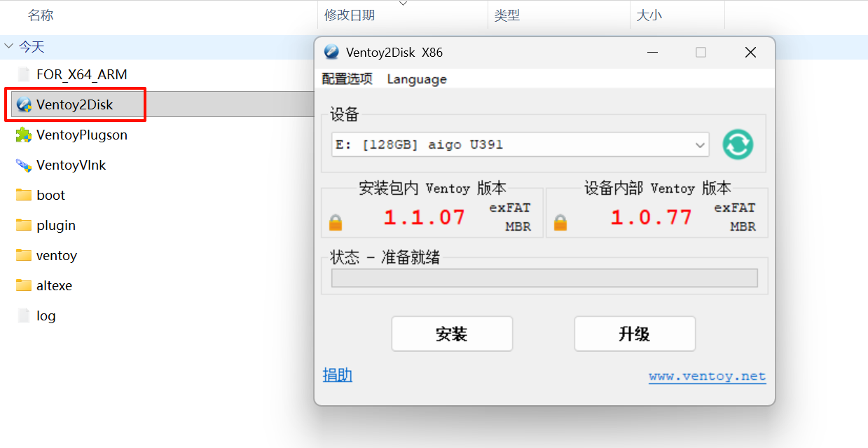868x448 pixels.
Task: Select the plugin folder icon
Action: tap(24, 225)
